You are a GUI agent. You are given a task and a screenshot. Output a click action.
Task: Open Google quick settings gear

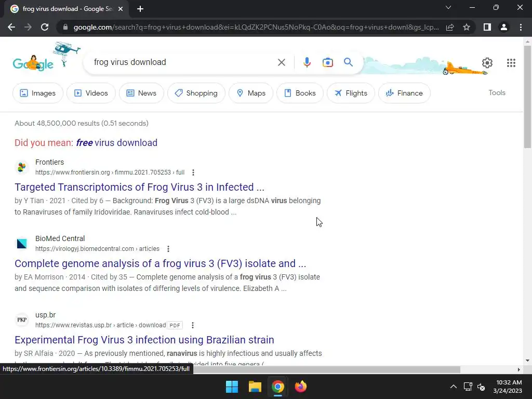[x=487, y=63]
